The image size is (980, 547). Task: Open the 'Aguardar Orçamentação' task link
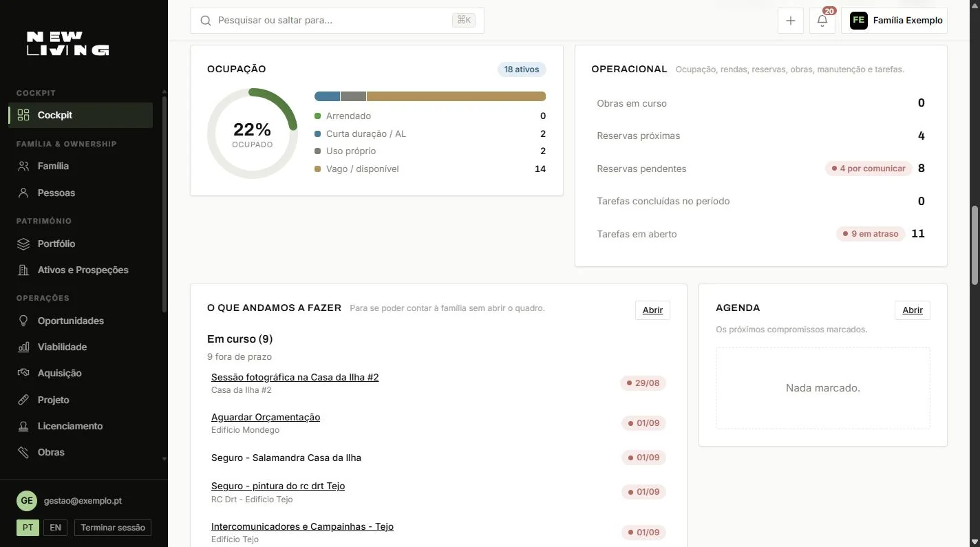pos(266,417)
